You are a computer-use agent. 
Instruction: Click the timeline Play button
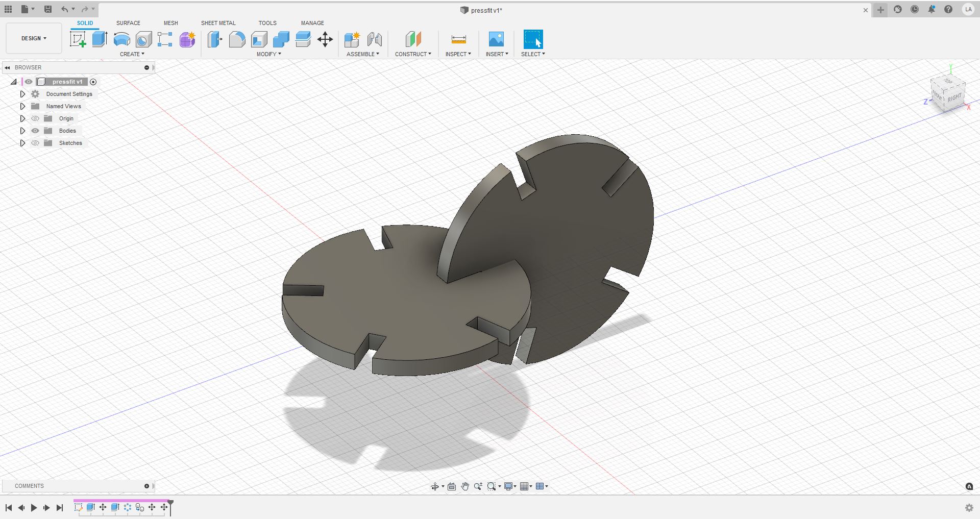pos(34,508)
